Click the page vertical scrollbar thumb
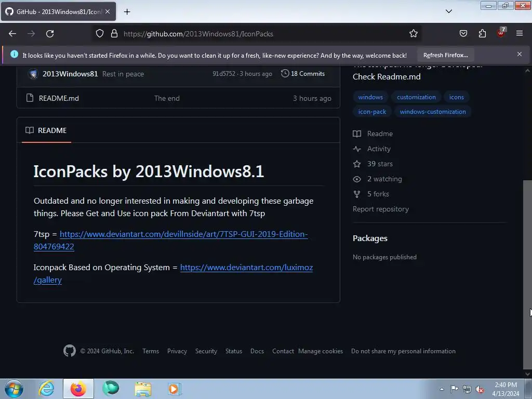The image size is (532, 399). pos(527,275)
